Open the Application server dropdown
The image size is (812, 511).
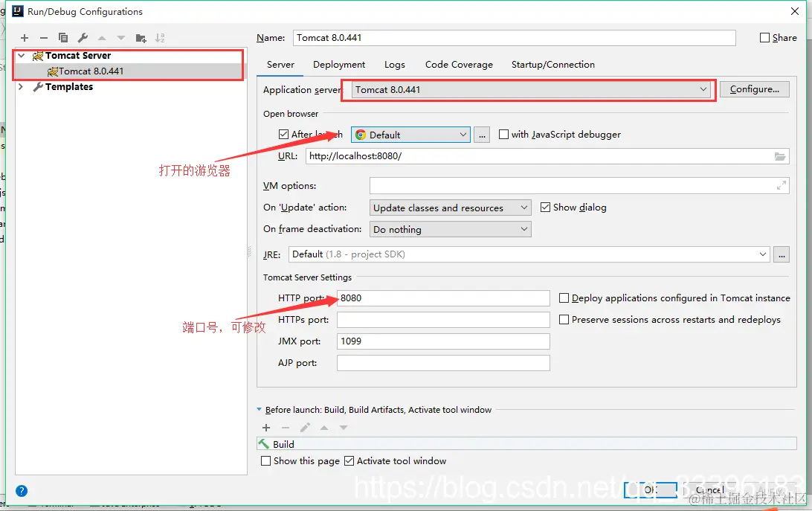point(532,90)
